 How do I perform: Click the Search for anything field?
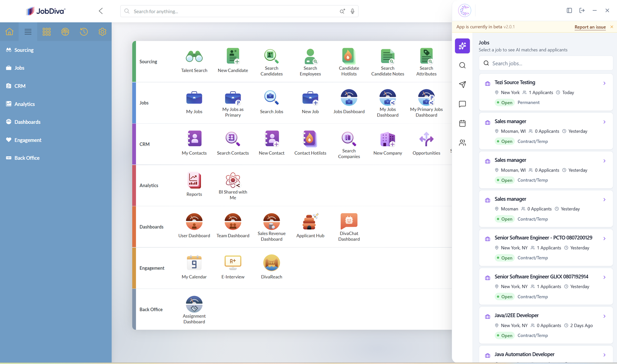(x=239, y=11)
